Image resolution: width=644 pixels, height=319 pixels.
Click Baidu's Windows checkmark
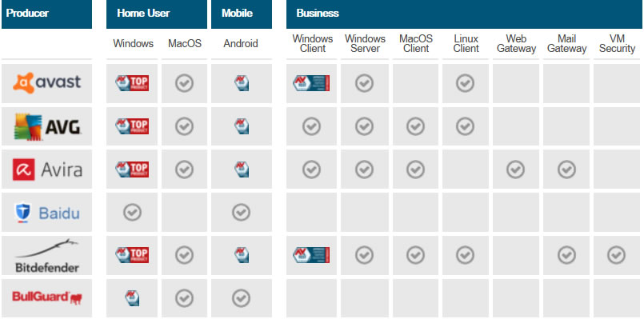click(132, 212)
